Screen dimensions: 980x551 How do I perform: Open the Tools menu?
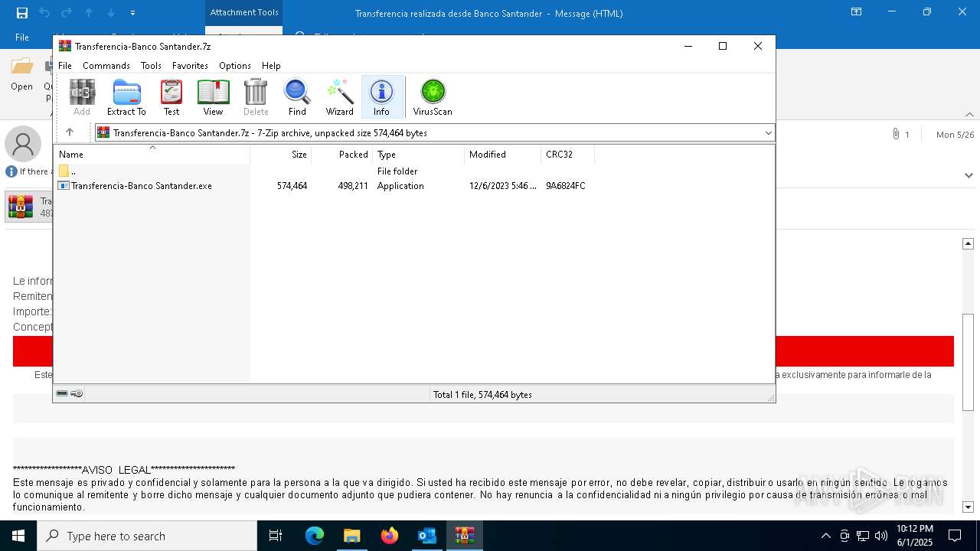coord(151,66)
